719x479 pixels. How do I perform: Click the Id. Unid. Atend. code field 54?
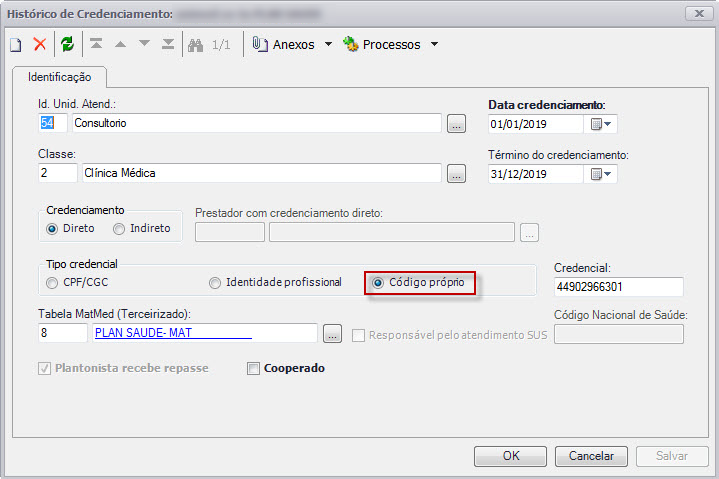[x=53, y=123]
